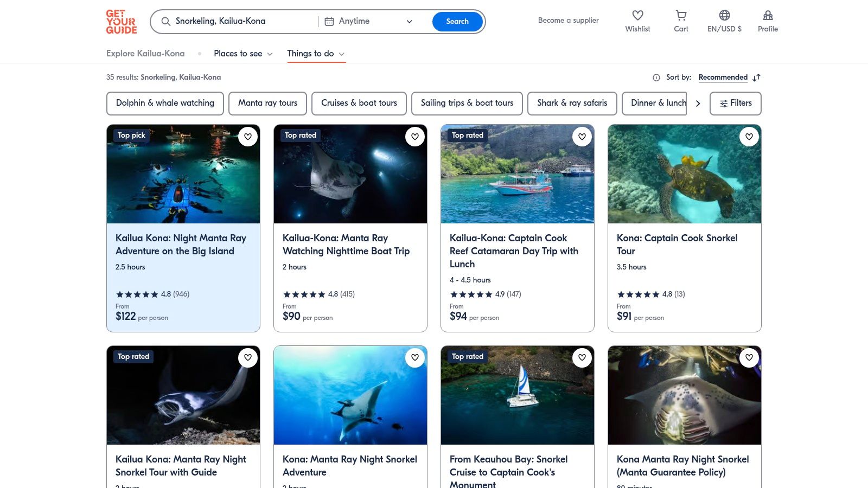Open Kailua Kona: Night Manta Ray Adventure title

(181, 245)
